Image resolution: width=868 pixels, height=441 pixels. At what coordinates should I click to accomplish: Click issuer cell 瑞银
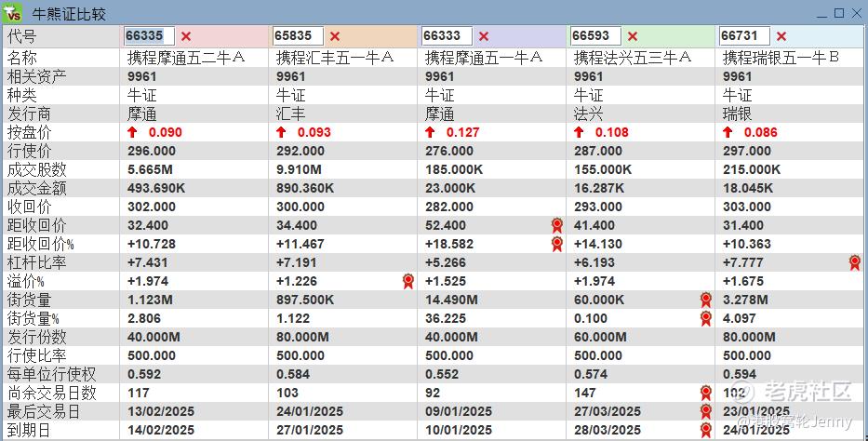[738, 114]
